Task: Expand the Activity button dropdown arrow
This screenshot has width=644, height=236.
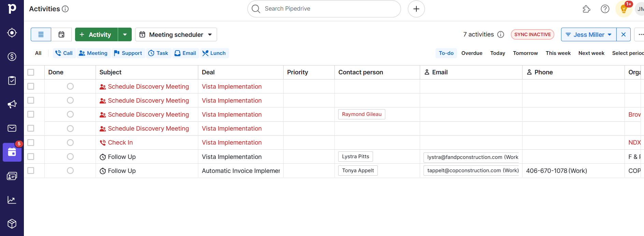Action: pos(125,34)
